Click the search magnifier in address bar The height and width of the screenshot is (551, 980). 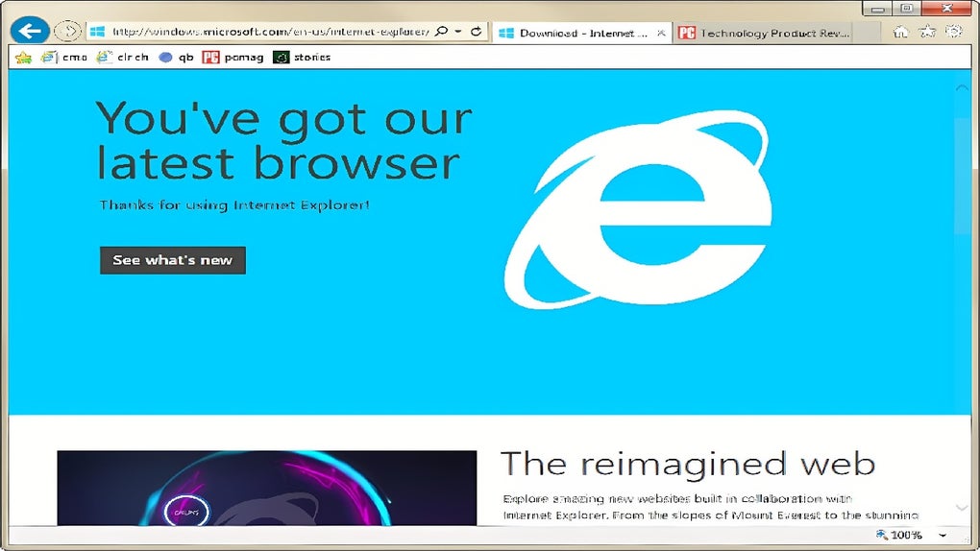(x=441, y=32)
